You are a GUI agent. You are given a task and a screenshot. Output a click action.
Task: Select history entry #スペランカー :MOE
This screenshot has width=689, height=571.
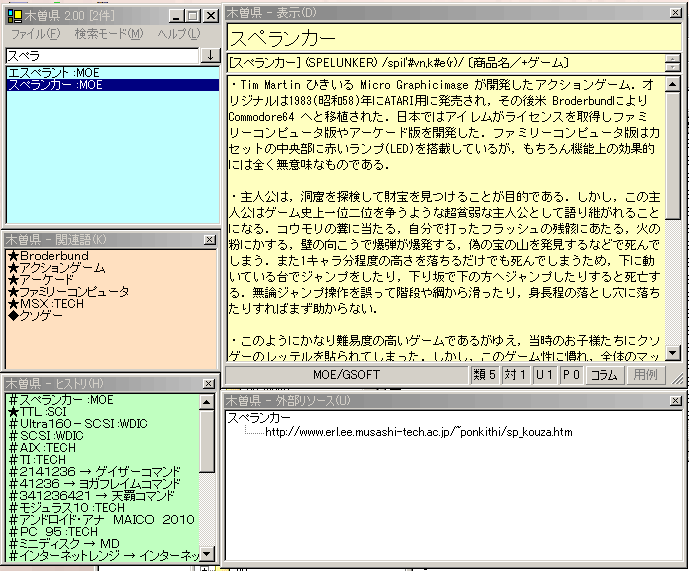61,400
